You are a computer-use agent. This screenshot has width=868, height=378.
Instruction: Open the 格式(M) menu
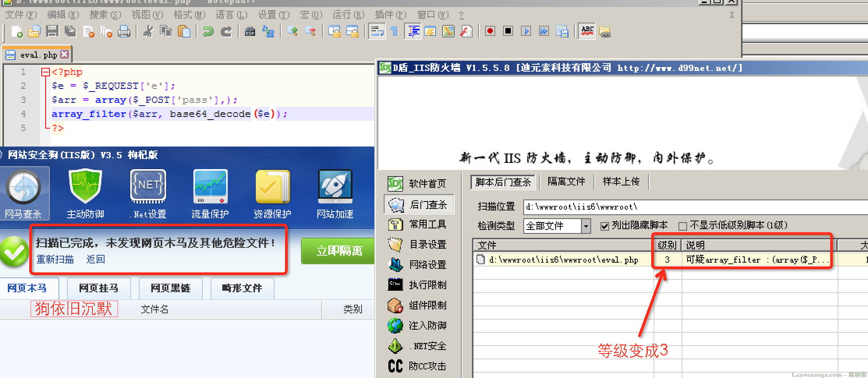click(x=189, y=15)
